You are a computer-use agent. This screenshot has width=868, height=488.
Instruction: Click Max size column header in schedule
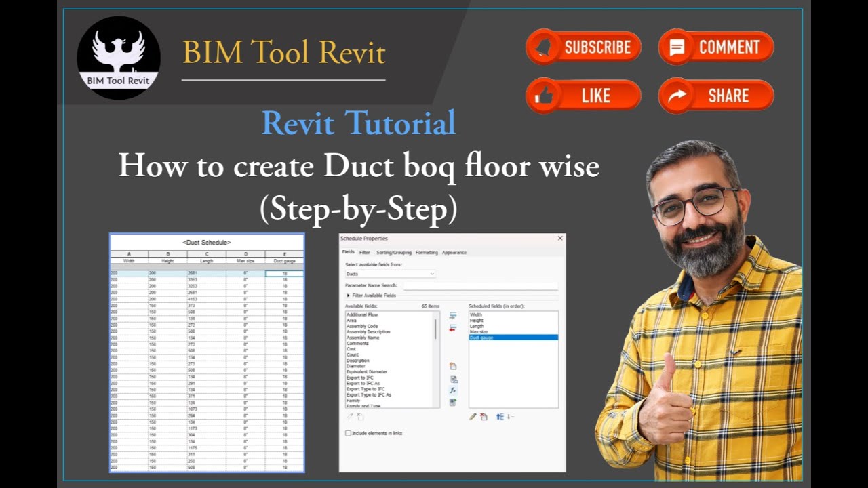pos(245,261)
